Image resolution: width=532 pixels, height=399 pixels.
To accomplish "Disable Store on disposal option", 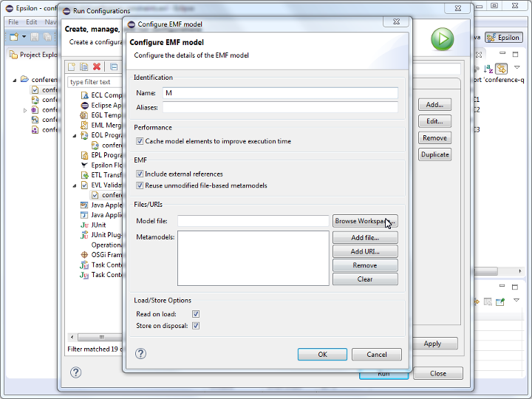I will click(x=196, y=326).
